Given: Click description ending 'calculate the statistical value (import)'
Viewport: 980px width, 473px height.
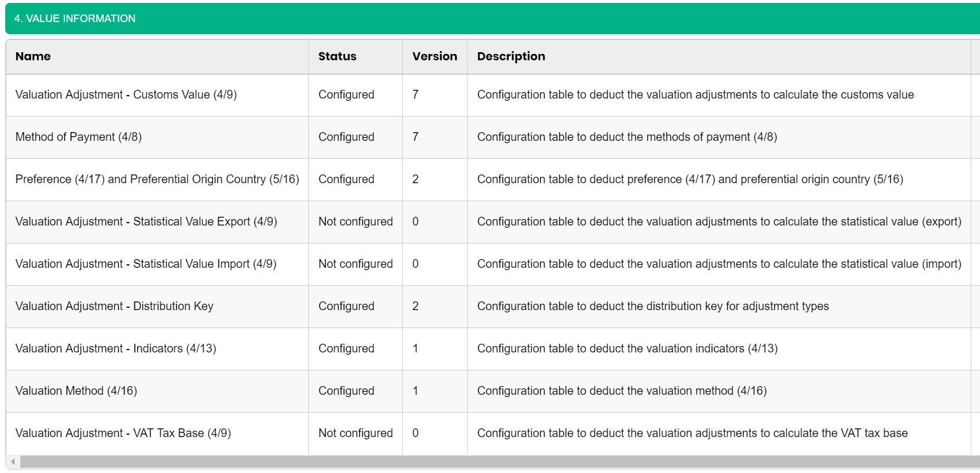Looking at the screenshot, I should point(719,264).
